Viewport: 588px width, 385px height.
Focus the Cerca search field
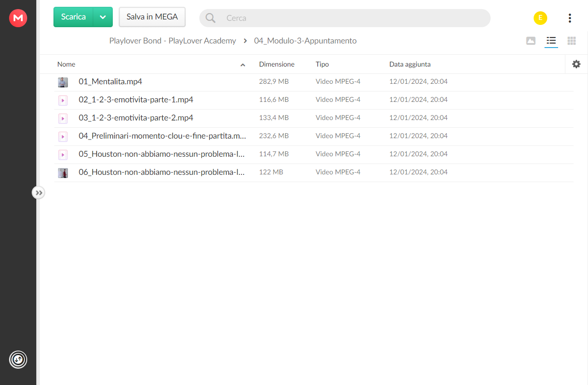[x=345, y=18]
